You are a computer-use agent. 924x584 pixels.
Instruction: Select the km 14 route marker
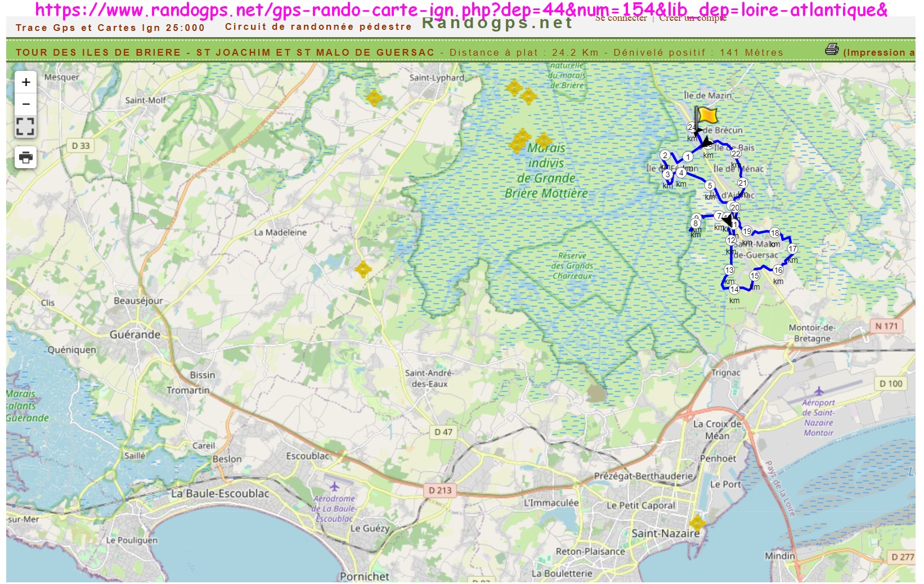click(734, 290)
